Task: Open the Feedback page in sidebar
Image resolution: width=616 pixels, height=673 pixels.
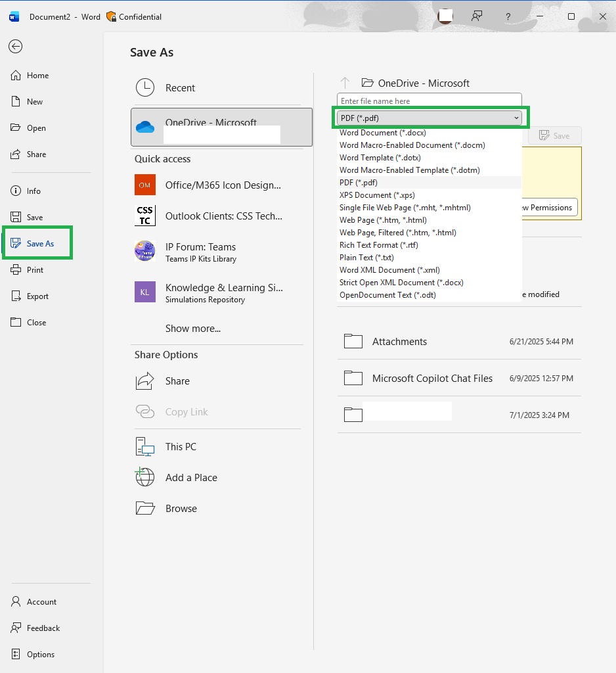Action: [x=35, y=628]
